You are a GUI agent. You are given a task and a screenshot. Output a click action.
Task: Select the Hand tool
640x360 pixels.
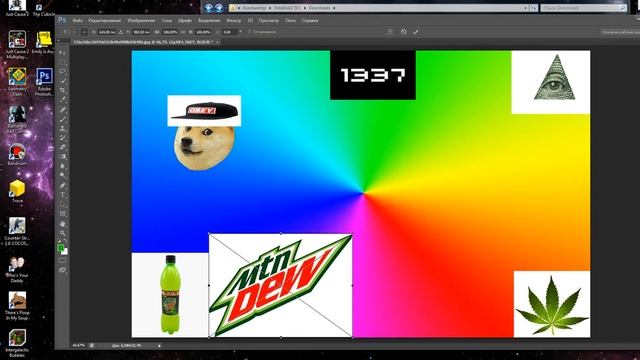point(62,224)
